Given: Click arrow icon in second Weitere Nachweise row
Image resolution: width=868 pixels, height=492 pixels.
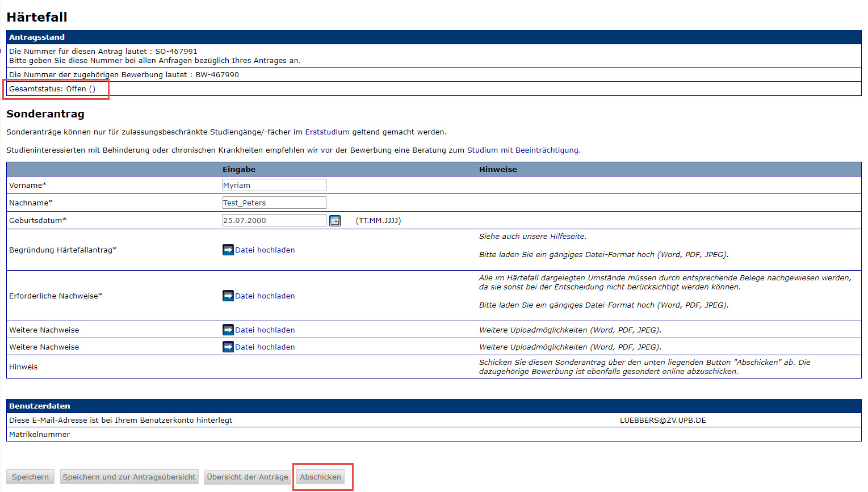Looking at the screenshot, I should [228, 347].
